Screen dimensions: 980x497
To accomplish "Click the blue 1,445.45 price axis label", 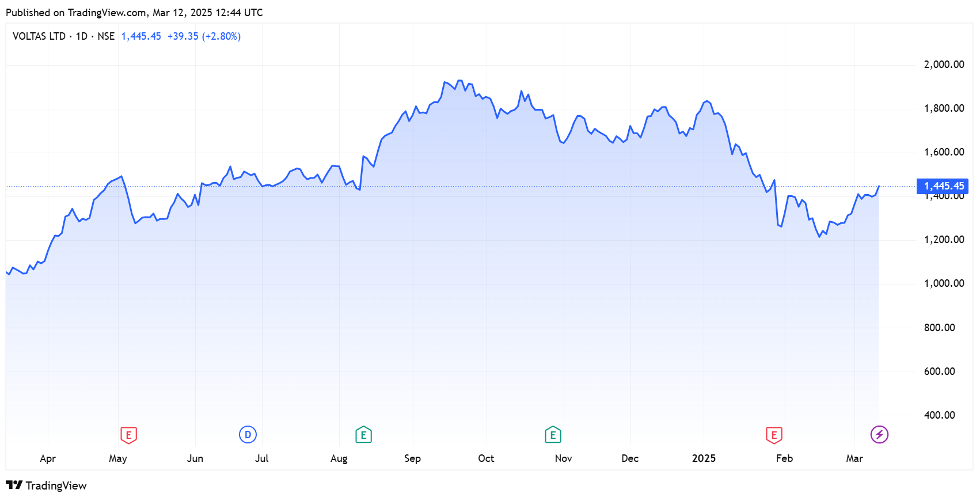I will pyautogui.click(x=943, y=186).
